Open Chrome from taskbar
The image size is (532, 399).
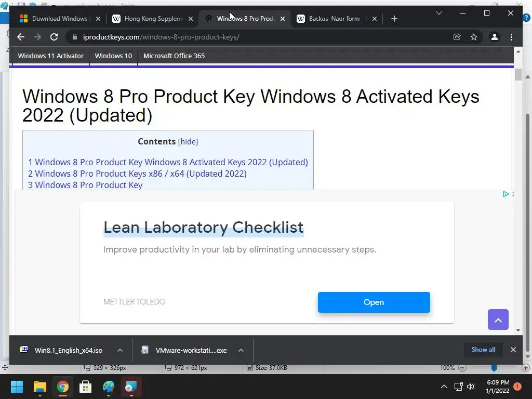click(62, 387)
